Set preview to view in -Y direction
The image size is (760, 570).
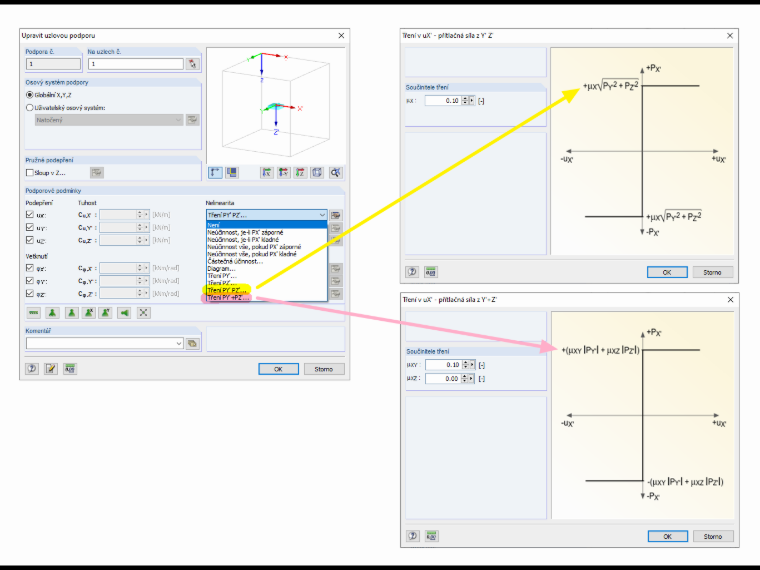pos(284,173)
